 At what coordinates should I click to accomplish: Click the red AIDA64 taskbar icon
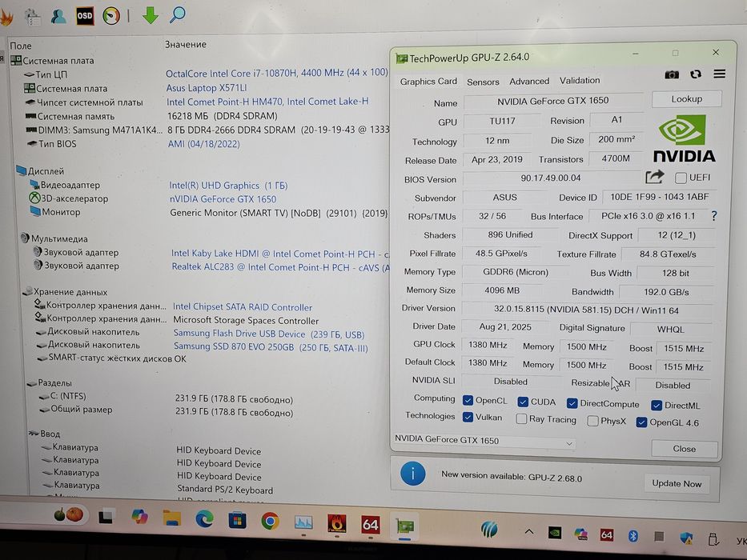pyautogui.click(x=370, y=525)
